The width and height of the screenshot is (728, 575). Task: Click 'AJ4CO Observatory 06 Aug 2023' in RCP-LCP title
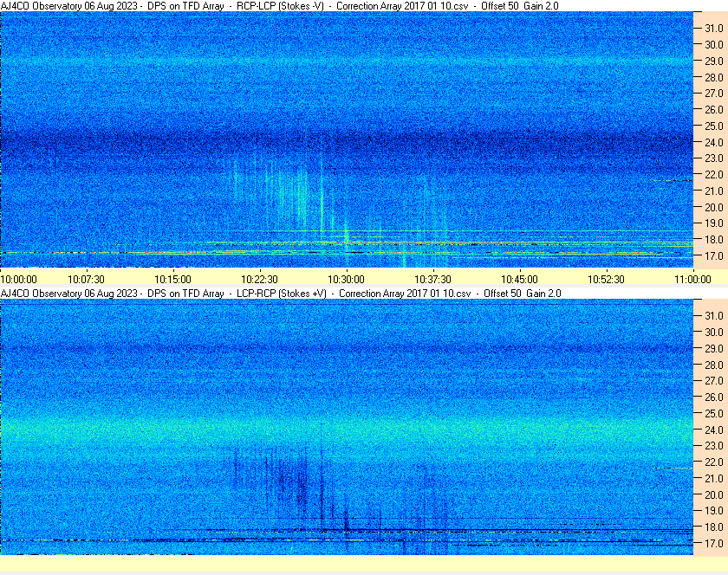click(x=69, y=6)
